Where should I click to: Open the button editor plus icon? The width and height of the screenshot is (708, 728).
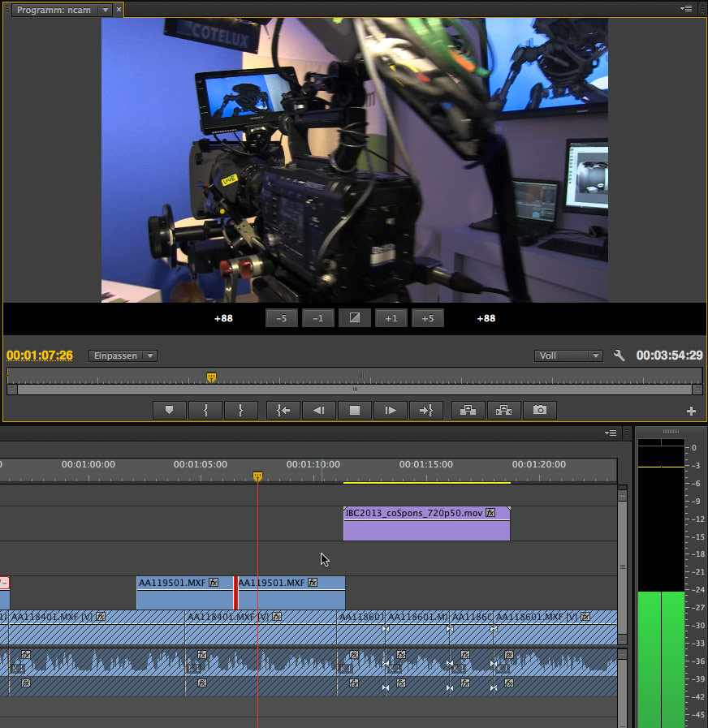[x=691, y=411]
